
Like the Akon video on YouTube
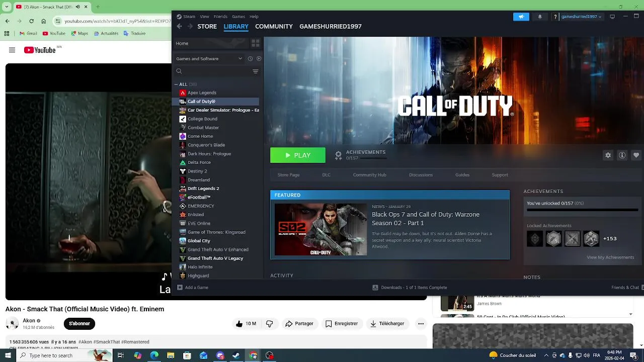click(246, 324)
